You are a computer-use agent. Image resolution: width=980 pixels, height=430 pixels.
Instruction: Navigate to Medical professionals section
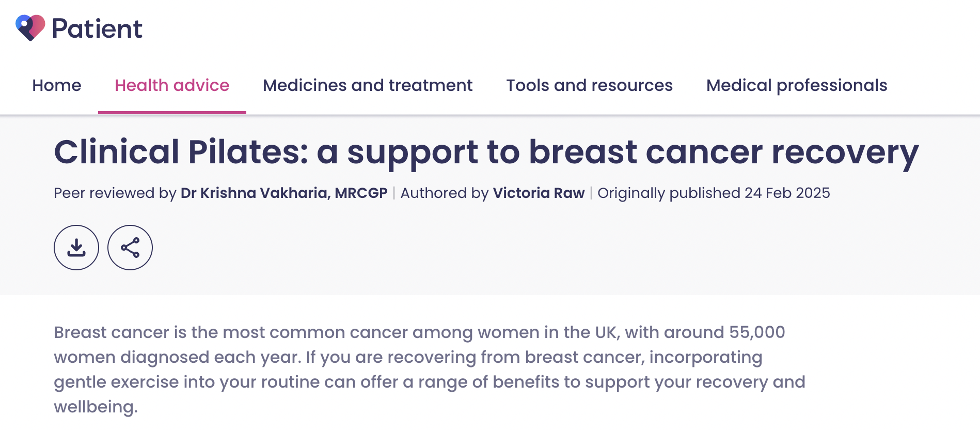tap(797, 85)
